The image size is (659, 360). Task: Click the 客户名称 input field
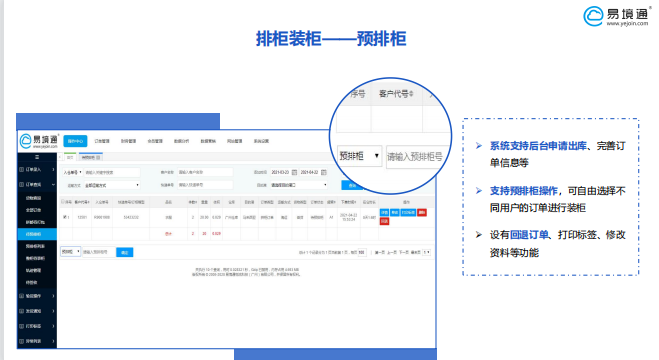[205, 172]
